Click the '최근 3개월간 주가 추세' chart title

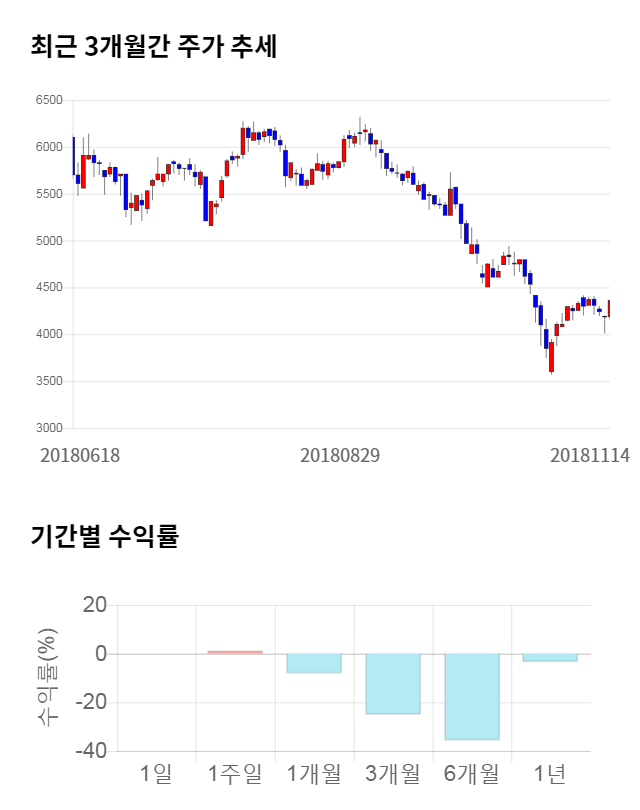pos(154,46)
